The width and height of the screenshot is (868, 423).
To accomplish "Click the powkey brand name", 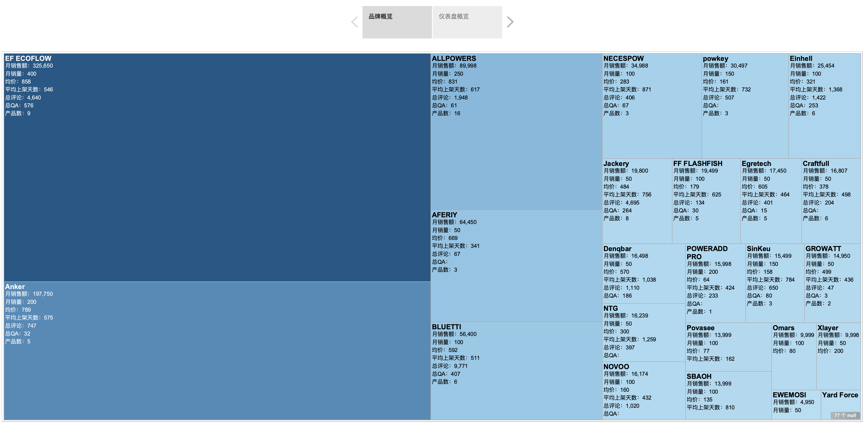I will pyautogui.click(x=715, y=58).
